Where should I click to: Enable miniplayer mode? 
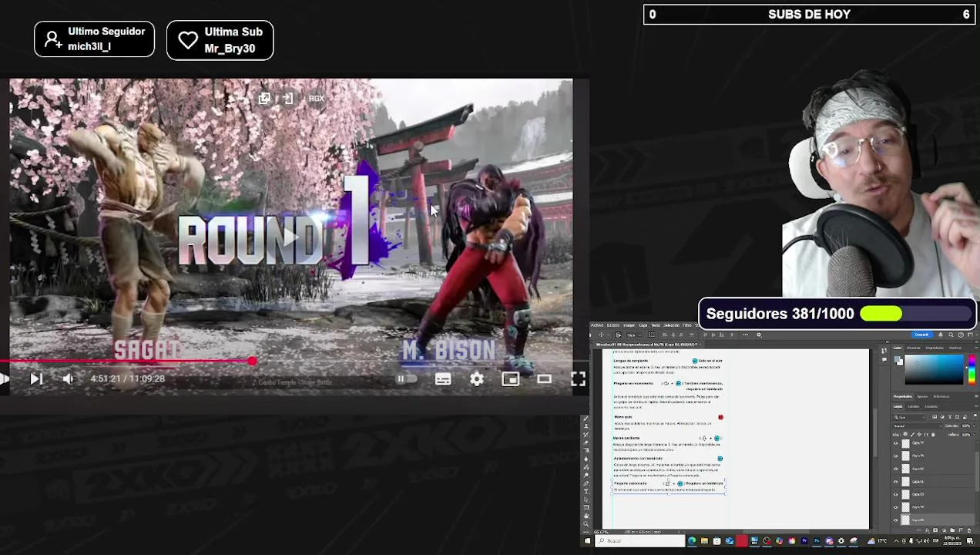point(510,378)
